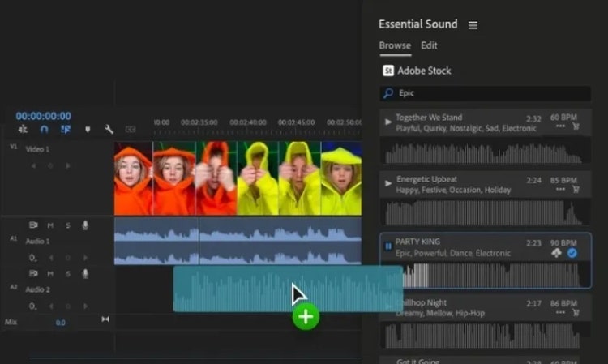Pause the PARTY KING preview
Screen dimensions: 608x364
click(x=388, y=245)
